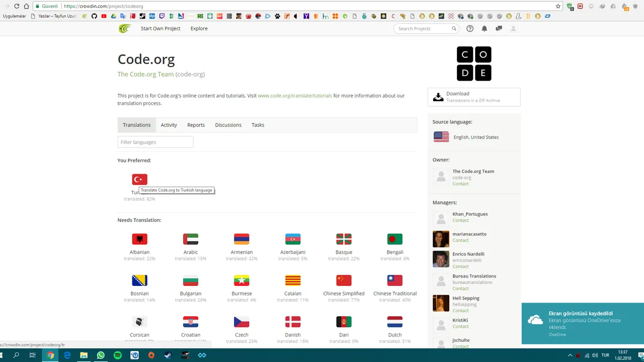The height and width of the screenshot is (362, 644).
Task: Switch to the Discussions tab
Action: 228,125
